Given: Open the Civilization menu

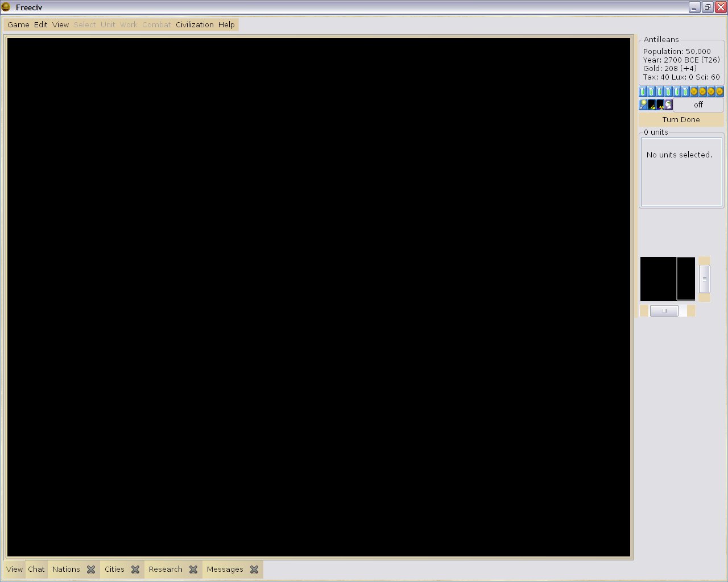Looking at the screenshot, I should click(x=195, y=24).
